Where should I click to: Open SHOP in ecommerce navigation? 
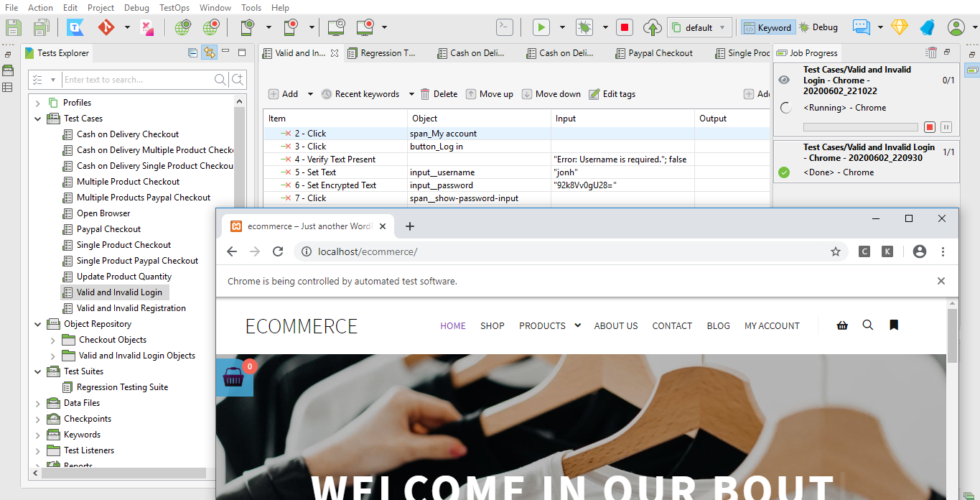pos(493,326)
